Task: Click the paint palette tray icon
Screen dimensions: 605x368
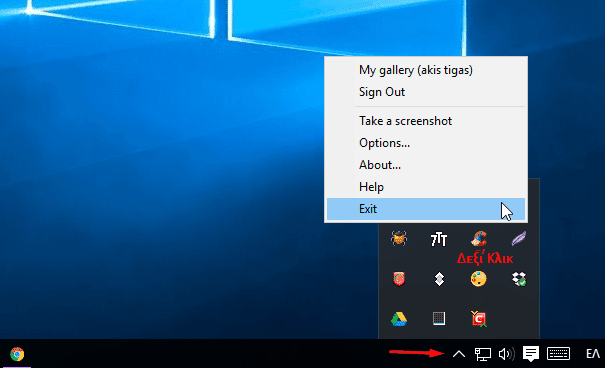Action: (479, 279)
